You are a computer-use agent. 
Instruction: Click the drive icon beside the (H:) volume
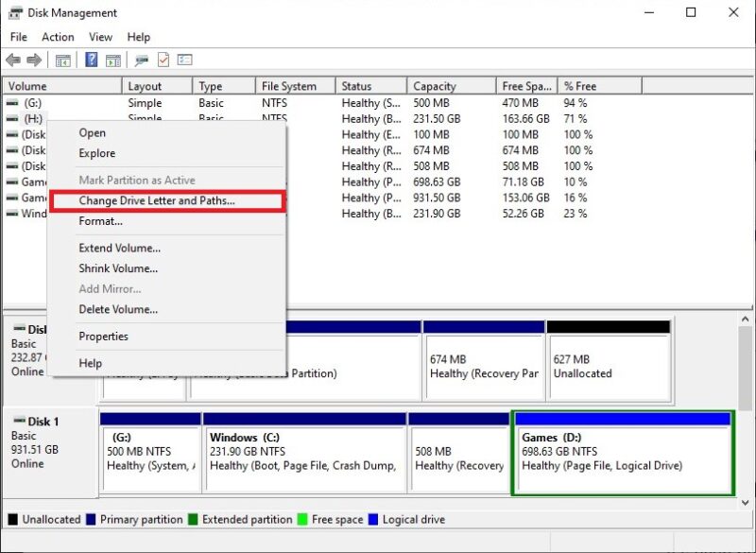[x=12, y=119]
